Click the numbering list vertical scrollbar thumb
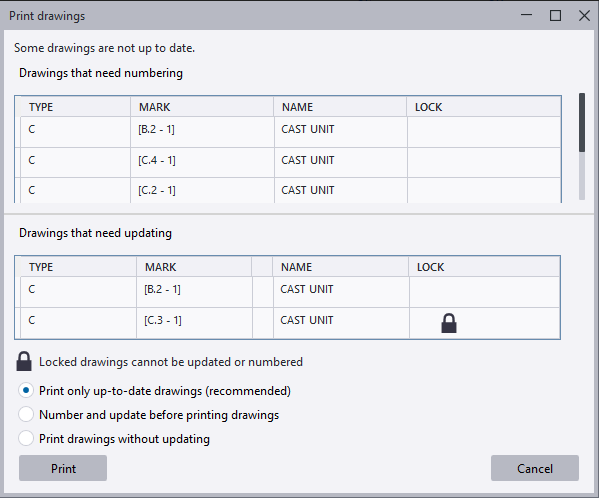599x498 pixels. tap(582, 122)
